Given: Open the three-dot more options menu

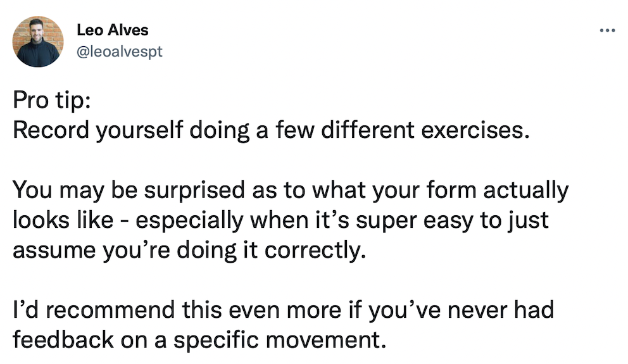Looking at the screenshot, I should click(x=607, y=30).
